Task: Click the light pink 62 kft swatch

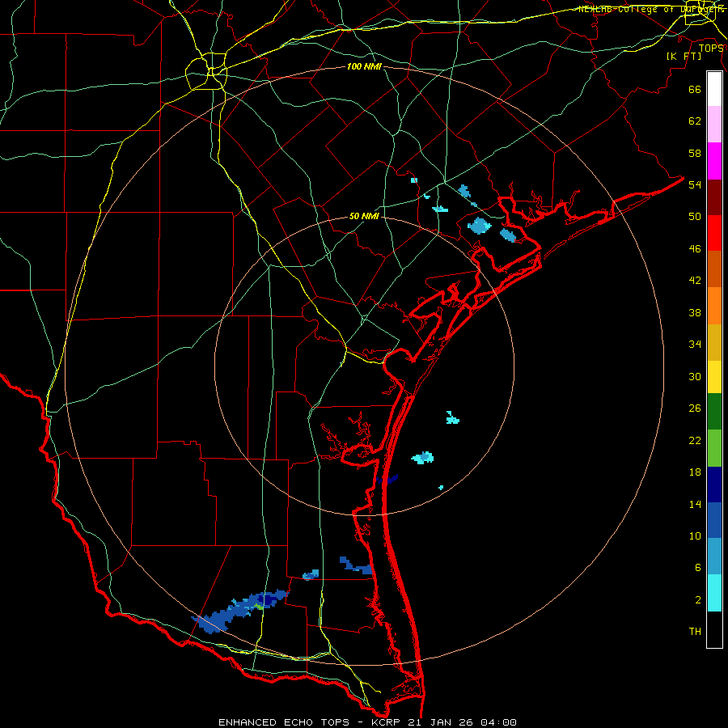Action: point(714,125)
